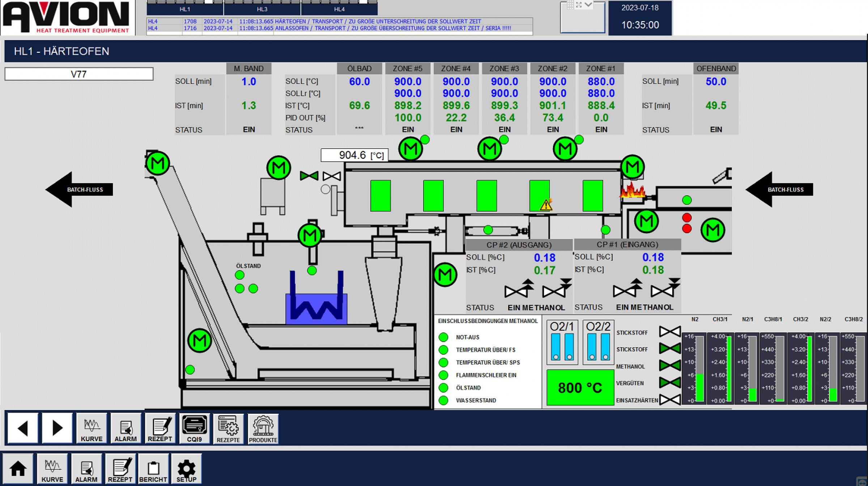868x486 pixels.
Task: Open the SETUP gear icon
Action: [186, 469]
